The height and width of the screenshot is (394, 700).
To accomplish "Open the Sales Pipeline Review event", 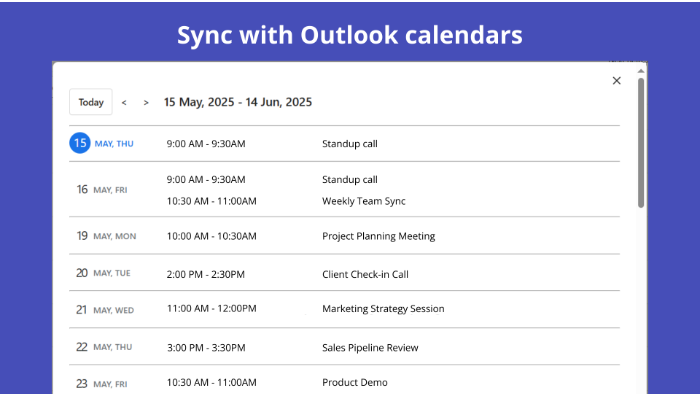I will pyautogui.click(x=370, y=348).
